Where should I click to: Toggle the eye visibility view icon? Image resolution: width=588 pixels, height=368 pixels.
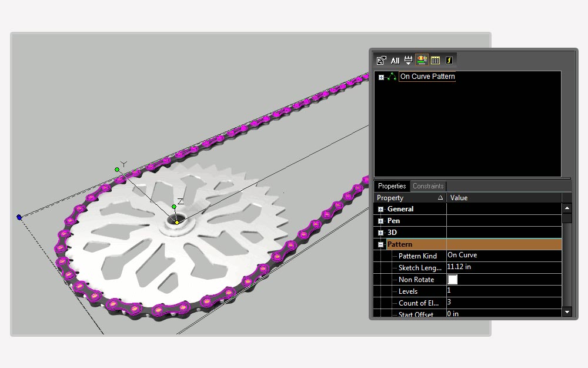(x=422, y=60)
